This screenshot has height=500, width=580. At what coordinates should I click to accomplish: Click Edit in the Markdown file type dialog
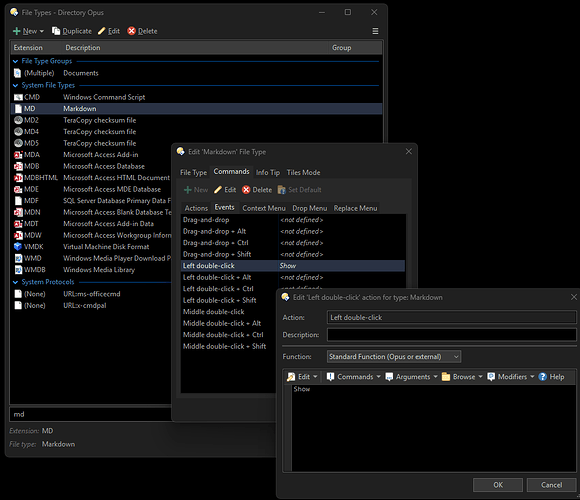tap(225, 190)
